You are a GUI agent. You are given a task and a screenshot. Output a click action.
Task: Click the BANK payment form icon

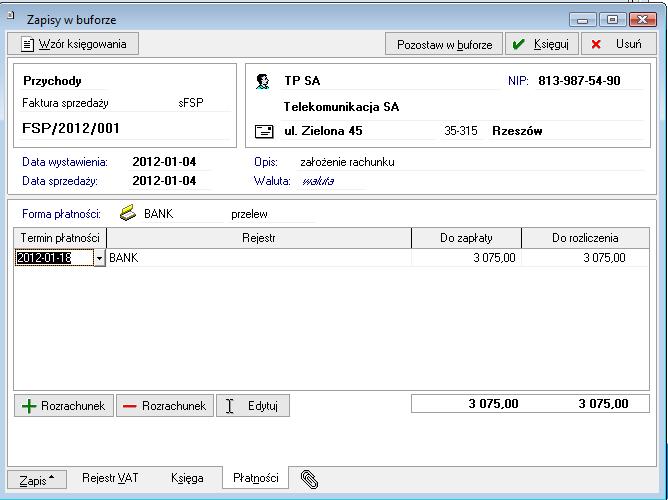click(128, 213)
